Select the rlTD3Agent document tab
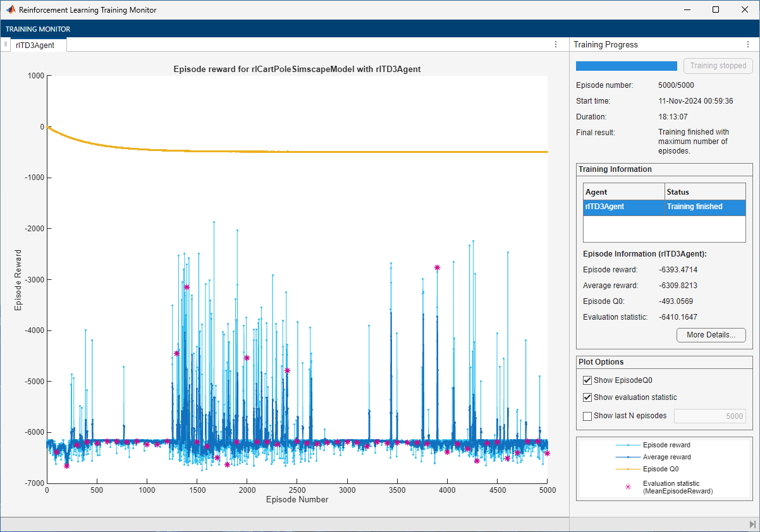760x532 pixels. click(35, 45)
